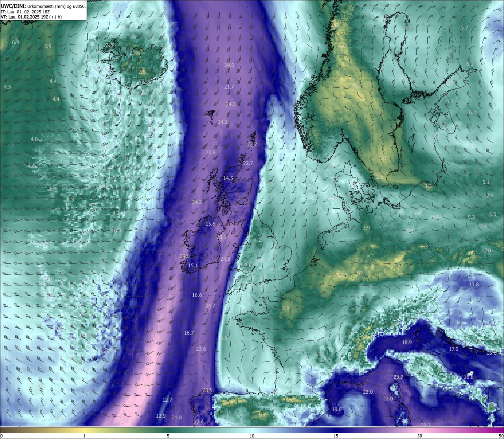The width and height of the screenshot is (504, 439).
Task: Select the 19.0 value label
Action: 337,409
